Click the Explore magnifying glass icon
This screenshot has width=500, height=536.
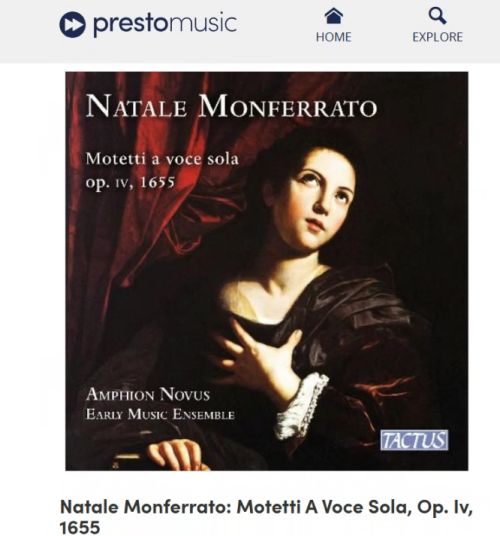437,16
